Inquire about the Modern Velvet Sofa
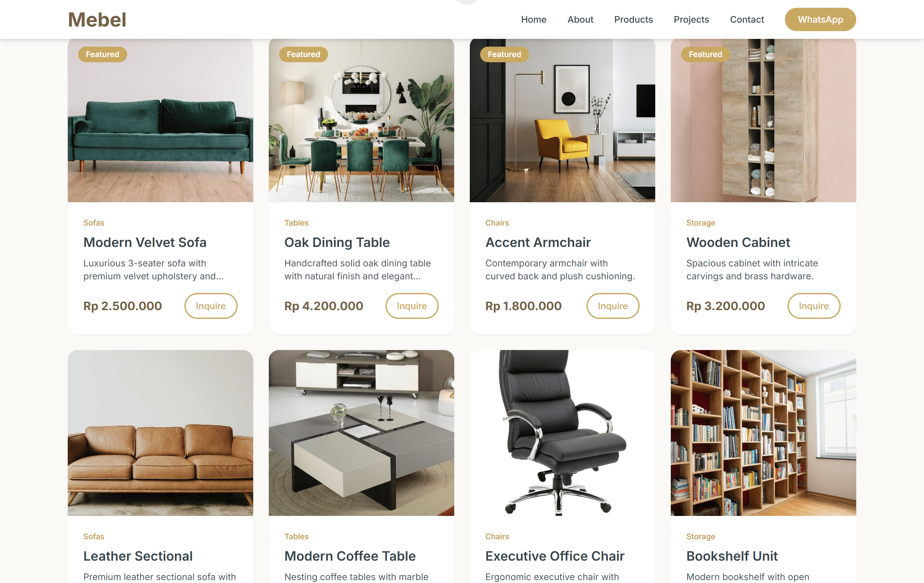 coord(211,306)
